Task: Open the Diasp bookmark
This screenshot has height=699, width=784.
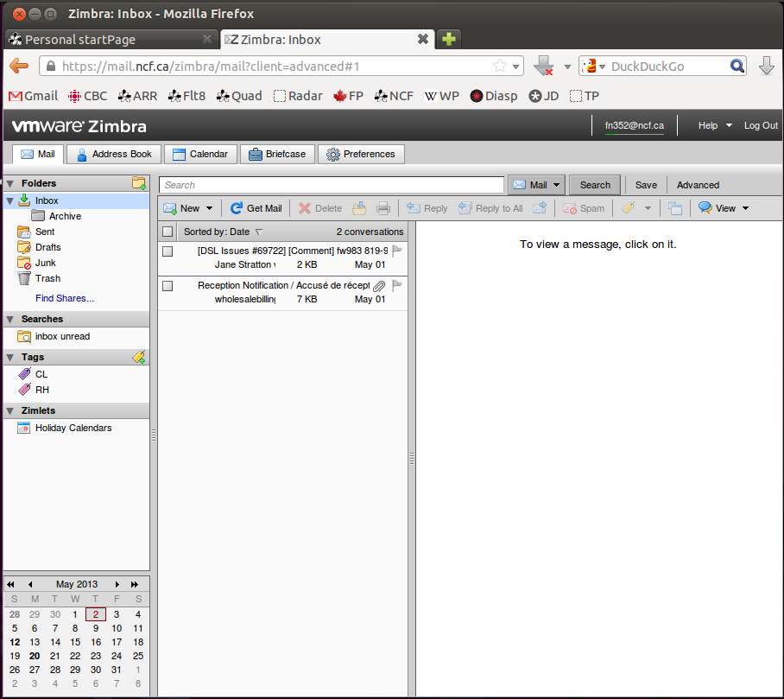Action: pyautogui.click(x=494, y=96)
